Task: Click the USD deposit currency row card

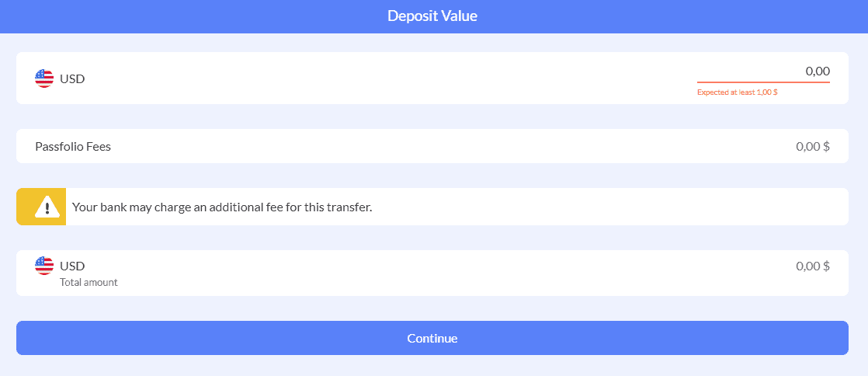Action: 432,78
